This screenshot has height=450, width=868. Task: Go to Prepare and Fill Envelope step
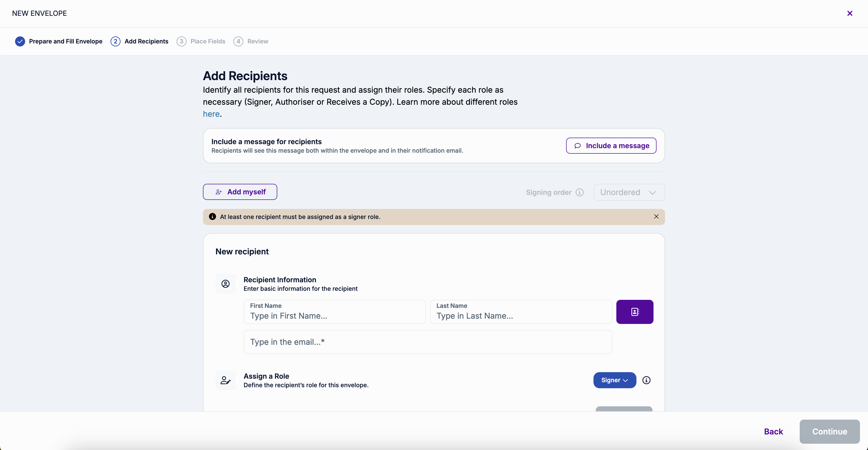[x=65, y=41]
